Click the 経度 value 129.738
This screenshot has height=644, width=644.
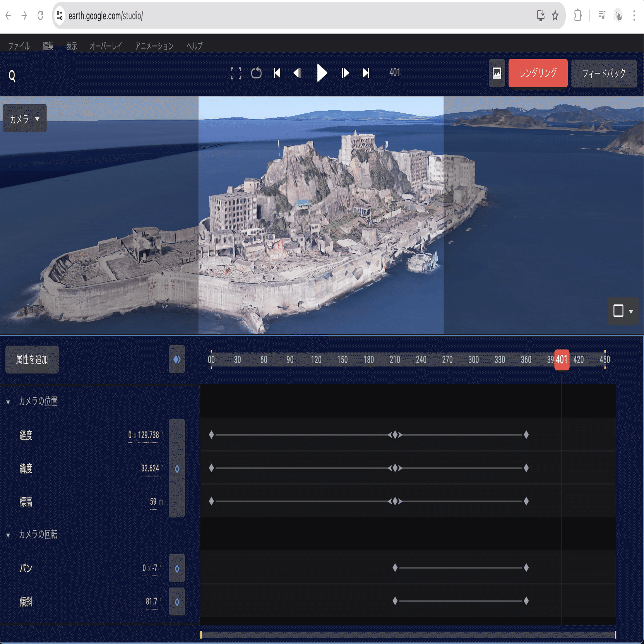149,435
